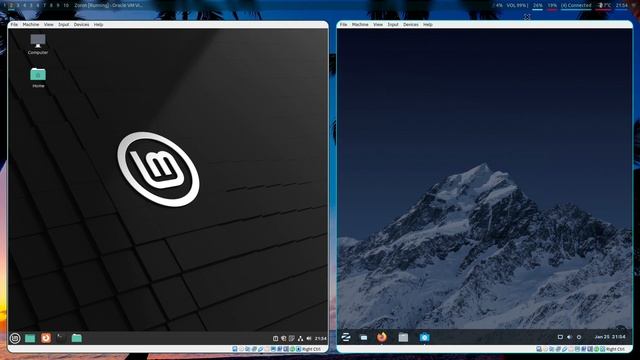Open View menu in left VirtualBox window

pos(49,24)
